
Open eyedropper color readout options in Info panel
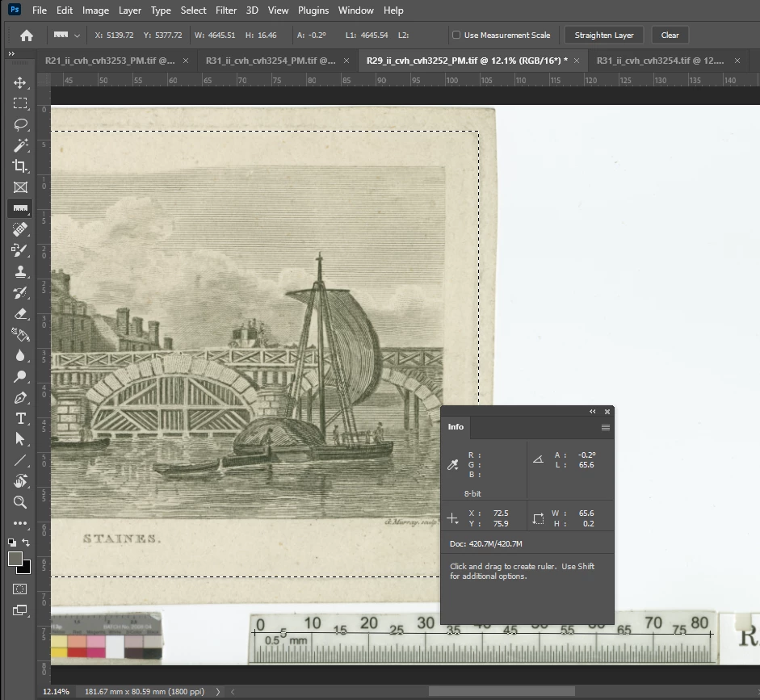coord(453,465)
